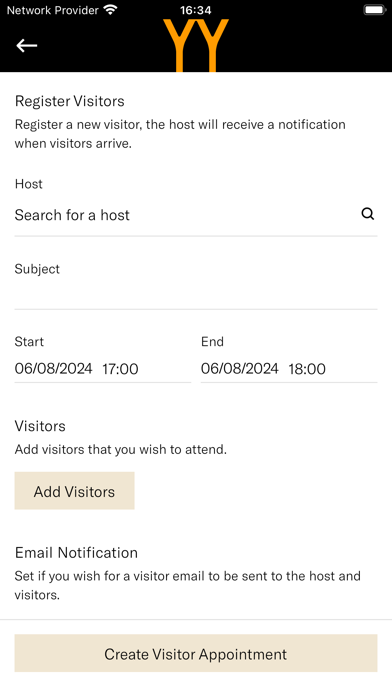Viewport: 392px width, 696px height.
Task: Tap the 16:34 status bar clock
Action: click(x=196, y=10)
